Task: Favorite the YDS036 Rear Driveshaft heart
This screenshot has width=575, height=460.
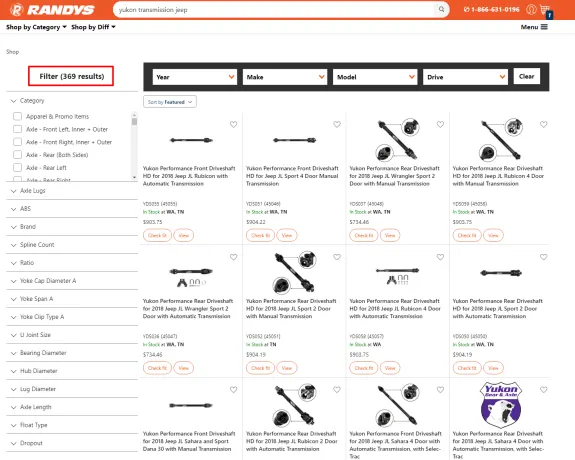Action: tap(234, 257)
